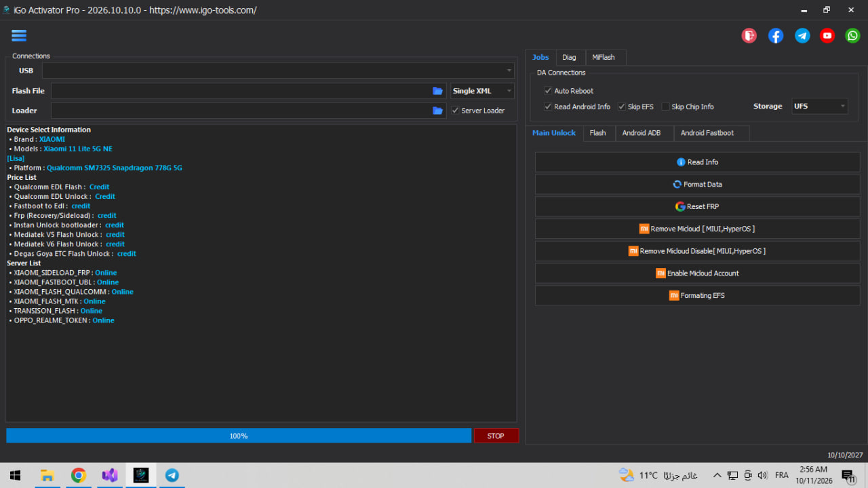Click Qualcomm SM7325 Snapdragon platform text

pos(114,168)
